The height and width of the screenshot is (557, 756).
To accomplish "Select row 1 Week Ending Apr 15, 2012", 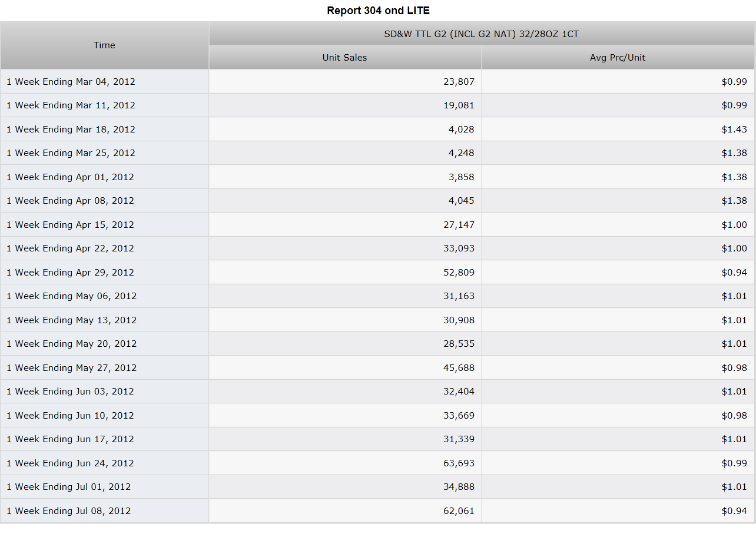I will coord(378,225).
